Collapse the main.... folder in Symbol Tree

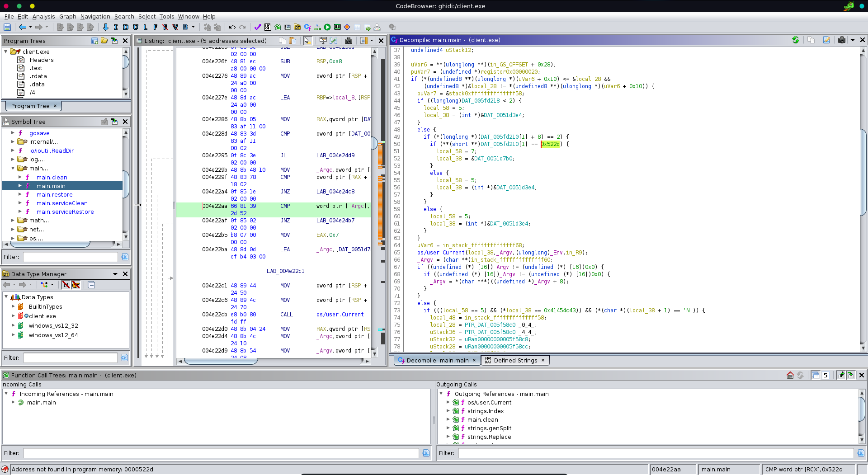coord(13,168)
